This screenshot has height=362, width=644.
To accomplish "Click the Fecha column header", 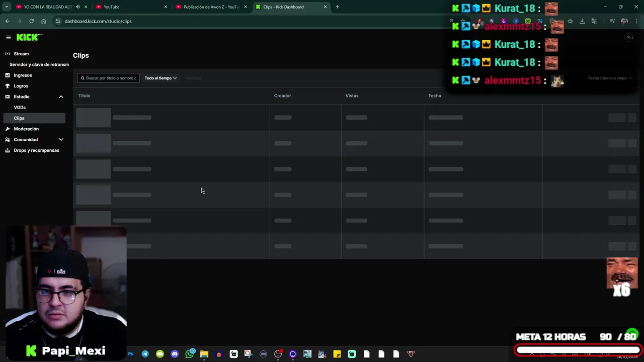I will click(435, 96).
